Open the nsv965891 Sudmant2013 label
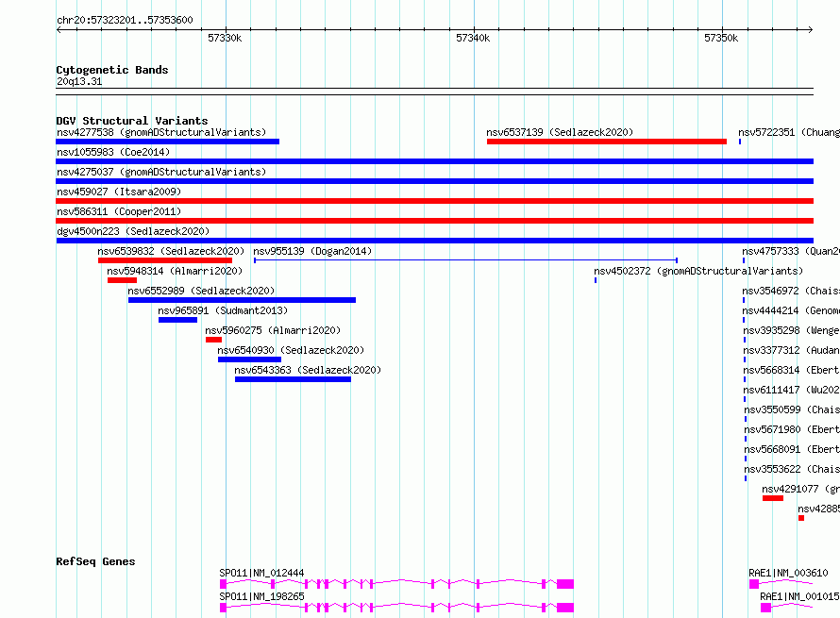The width and height of the screenshot is (840, 618). click(223, 310)
